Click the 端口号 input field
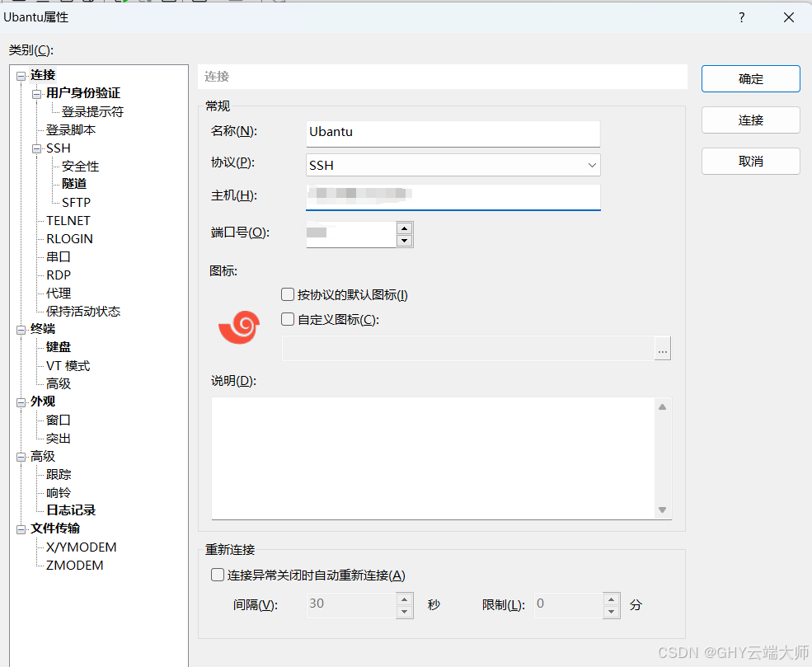Image resolution: width=812 pixels, height=667 pixels. (x=351, y=235)
